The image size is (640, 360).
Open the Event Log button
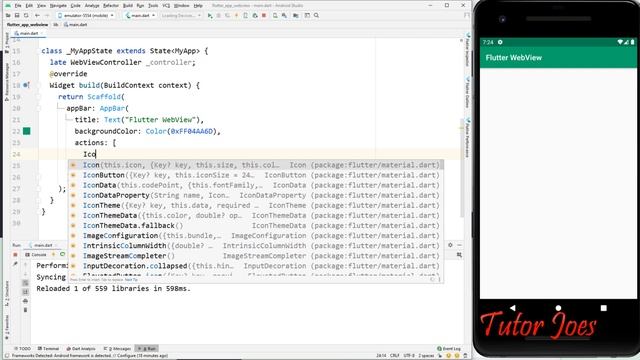(x=449, y=349)
